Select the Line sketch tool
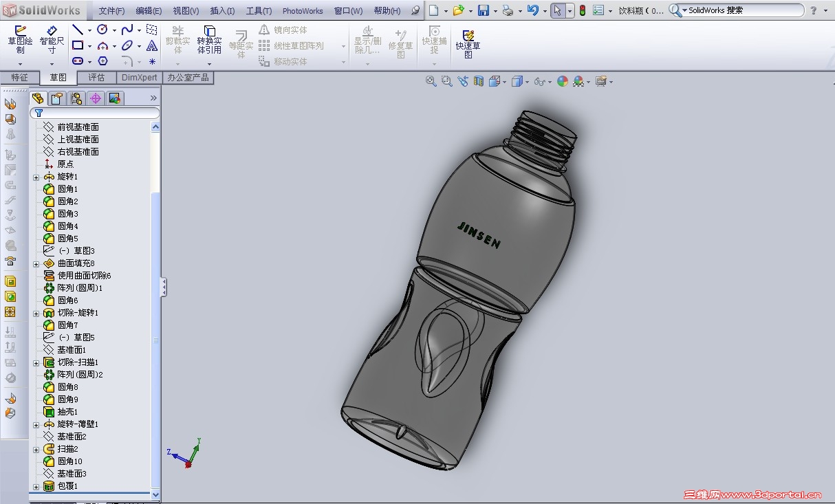 [78, 30]
